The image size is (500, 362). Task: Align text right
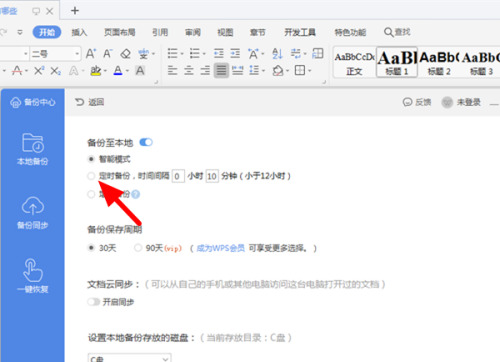205,70
